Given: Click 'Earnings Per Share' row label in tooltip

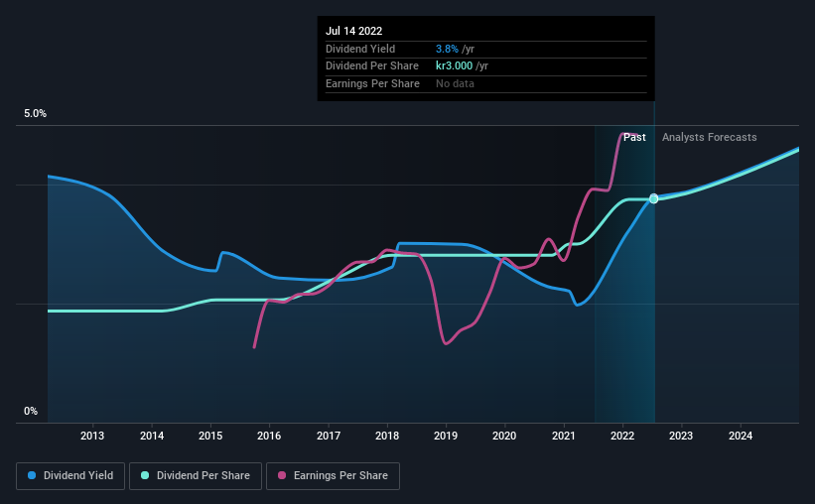Looking at the screenshot, I should click(372, 83).
